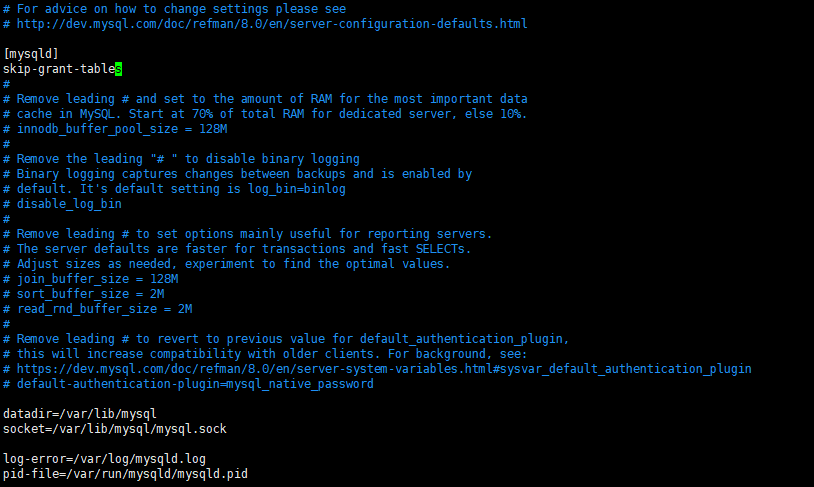
Task: Click the disable_log_bin line
Action: (69, 204)
